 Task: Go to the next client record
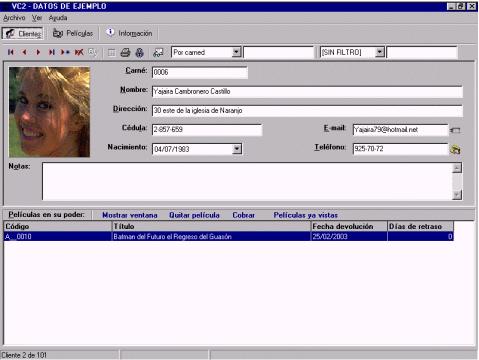[x=38, y=52]
